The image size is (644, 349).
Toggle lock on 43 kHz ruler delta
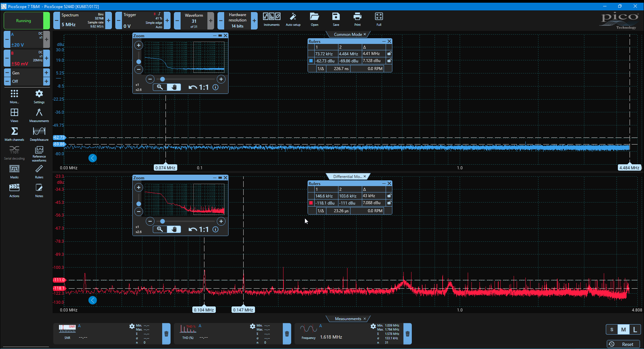[389, 196]
